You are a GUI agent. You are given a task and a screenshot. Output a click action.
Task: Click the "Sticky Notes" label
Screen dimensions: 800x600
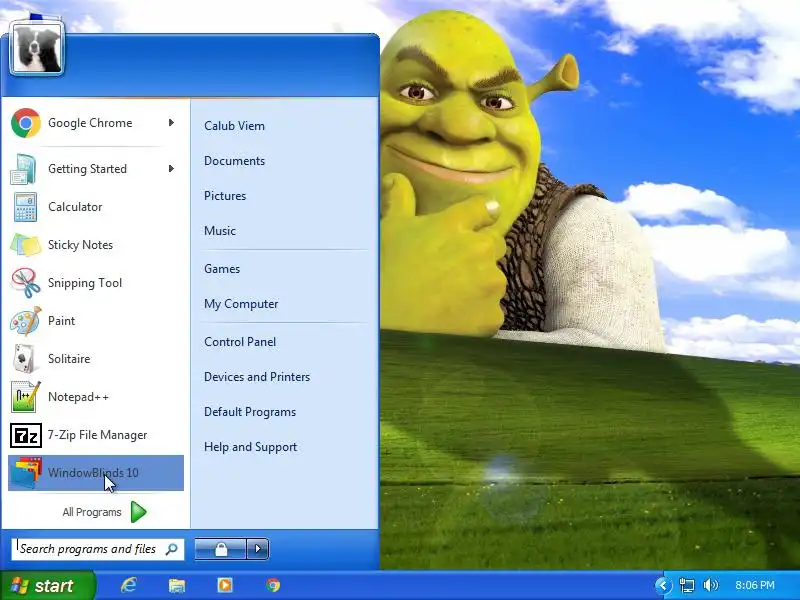pyautogui.click(x=80, y=245)
